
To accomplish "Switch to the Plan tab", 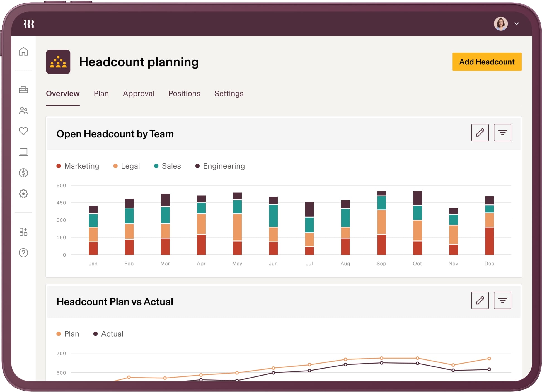I will click(101, 94).
